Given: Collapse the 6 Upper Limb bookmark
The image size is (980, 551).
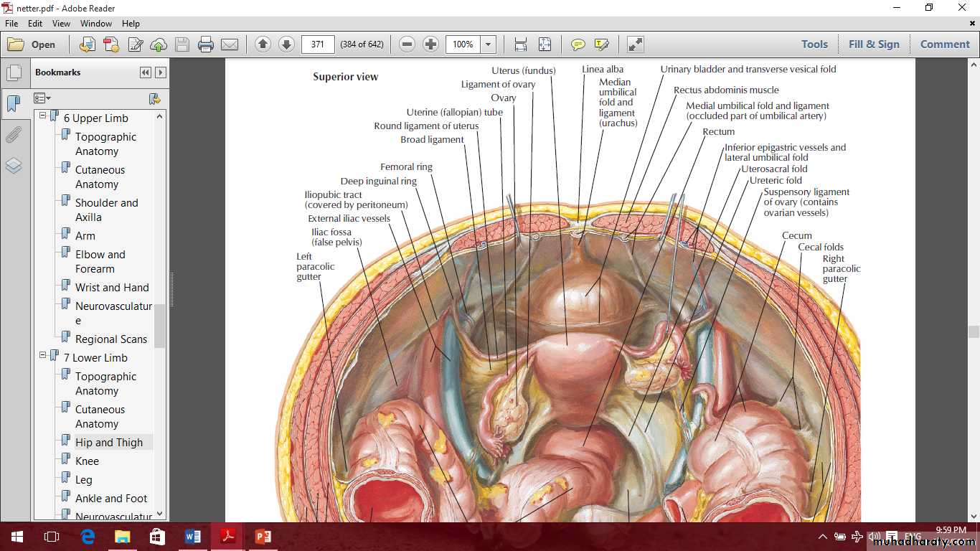Looking at the screenshot, I should coord(43,116).
